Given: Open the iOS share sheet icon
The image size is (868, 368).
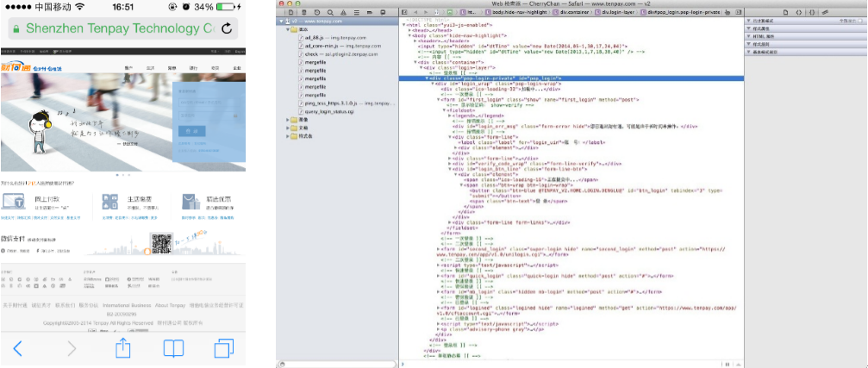Looking at the screenshot, I should tap(122, 347).
